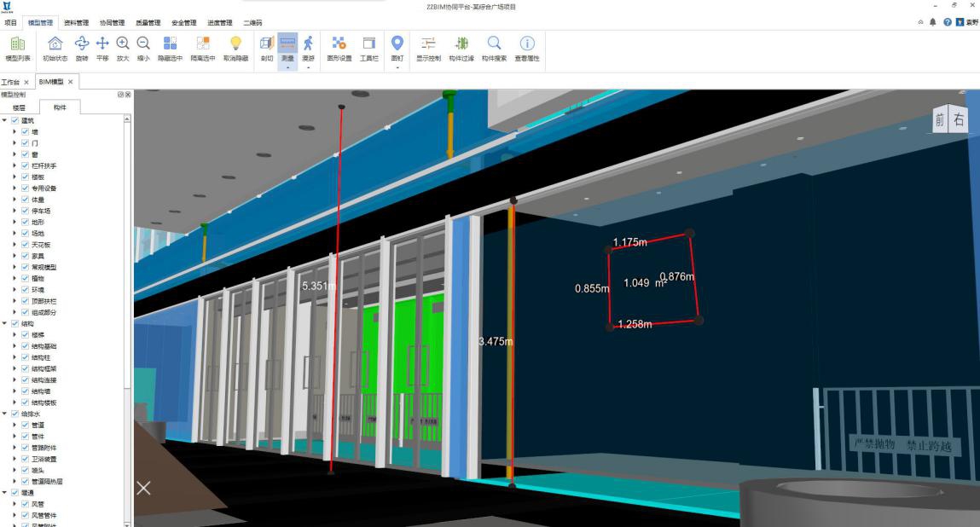Open 显示控制 display control sliders
The image size is (980, 527).
429,49
